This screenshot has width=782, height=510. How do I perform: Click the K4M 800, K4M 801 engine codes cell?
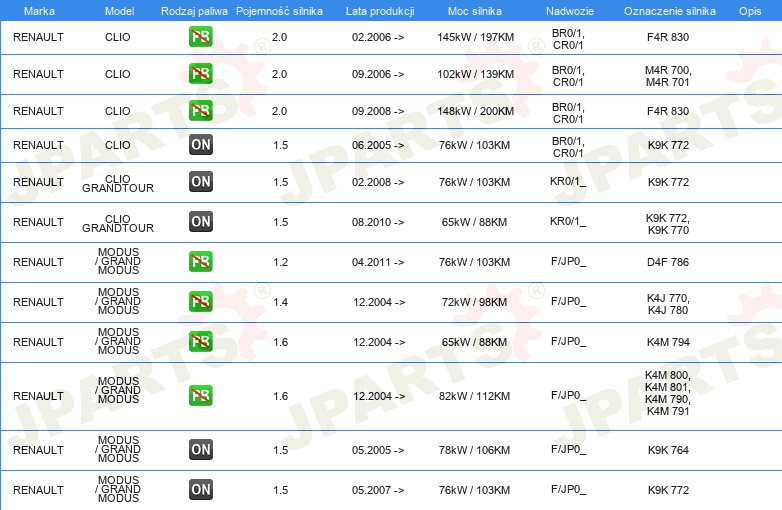point(668,393)
